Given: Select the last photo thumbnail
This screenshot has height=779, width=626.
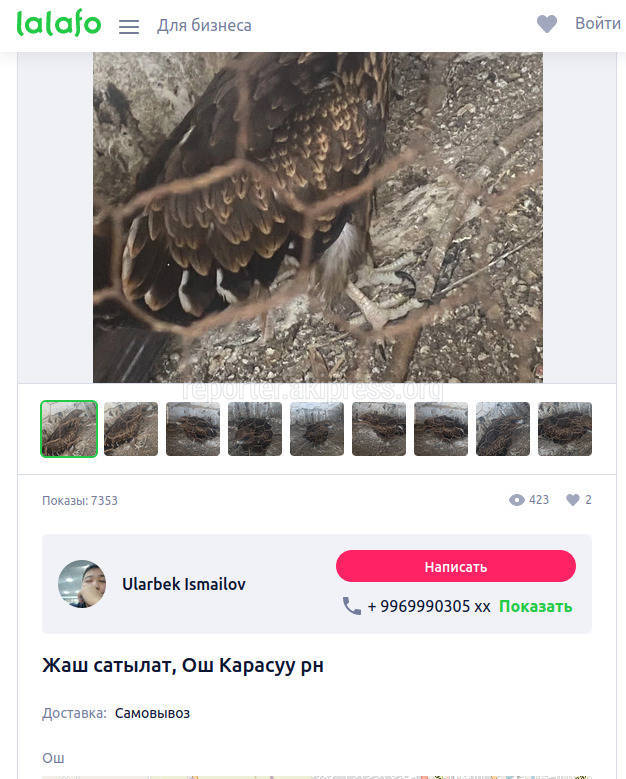Looking at the screenshot, I should (565, 429).
